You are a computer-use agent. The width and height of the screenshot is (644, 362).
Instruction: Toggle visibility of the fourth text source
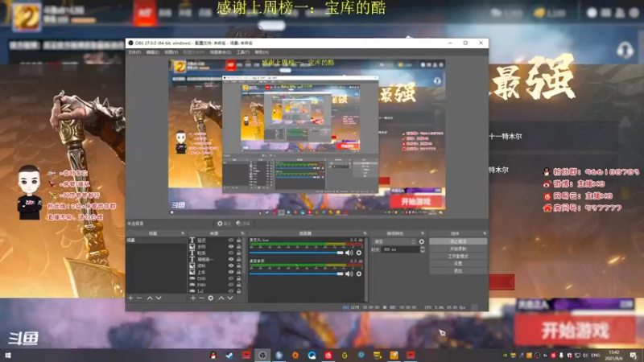pyautogui.click(x=231, y=259)
